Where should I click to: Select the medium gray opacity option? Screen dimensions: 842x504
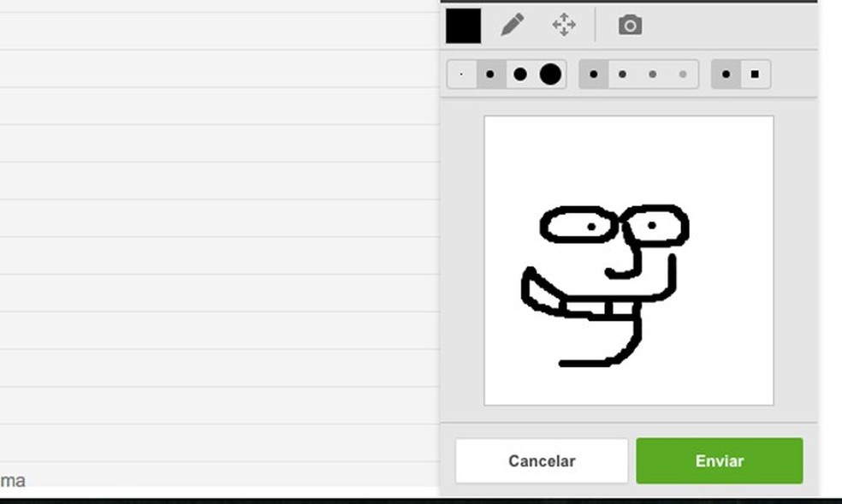pyautogui.click(x=653, y=74)
